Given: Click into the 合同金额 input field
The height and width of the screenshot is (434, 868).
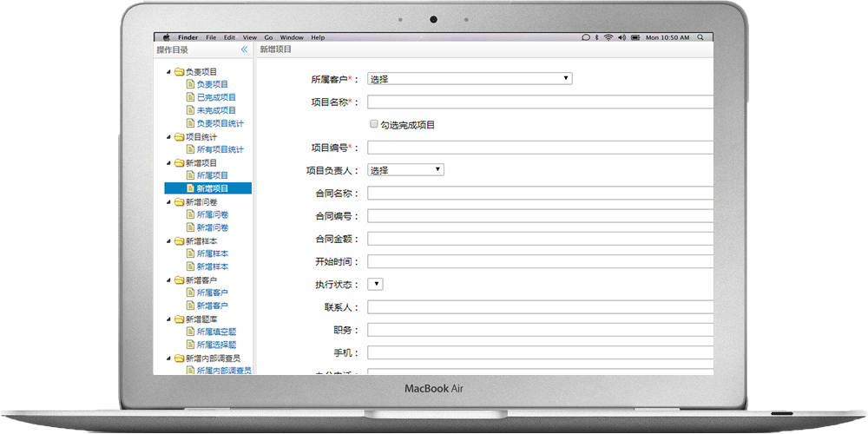Looking at the screenshot, I should tap(540, 239).
